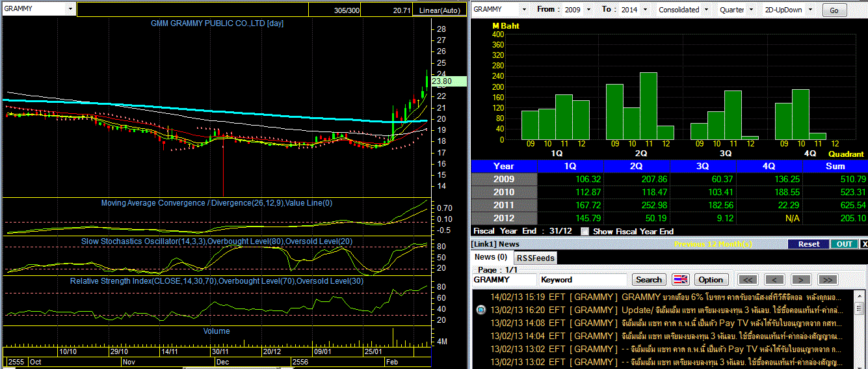Click the 252.98 cell for 2011 2Q
Image resolution: width=868 pixels, height=369 pixels.
tap(637, 205)
